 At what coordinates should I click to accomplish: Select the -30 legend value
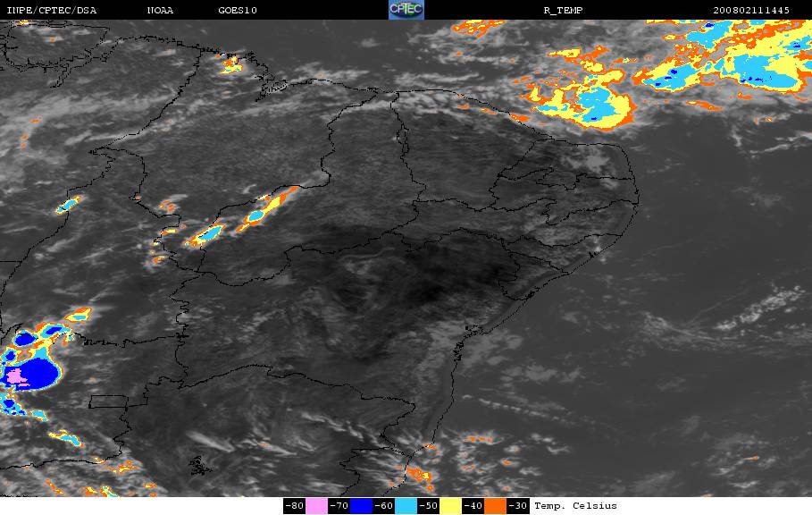517,506
